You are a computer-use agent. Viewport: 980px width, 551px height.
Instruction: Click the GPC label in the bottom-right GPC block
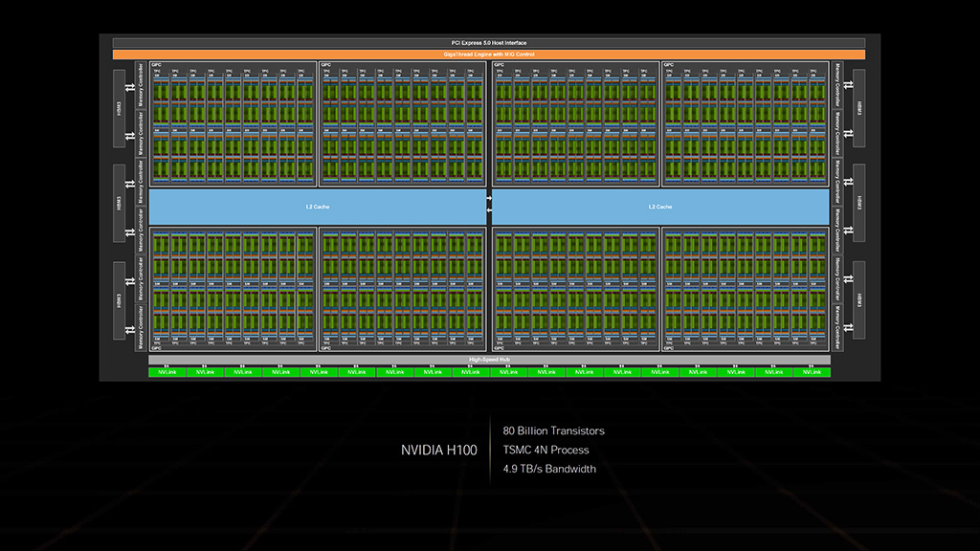pos(669,348)
